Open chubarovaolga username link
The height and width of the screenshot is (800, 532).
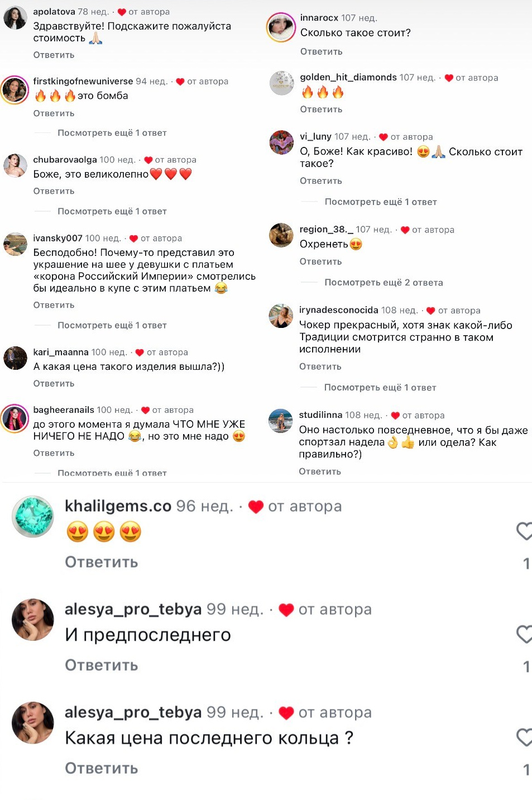pyautogui.click(x=65, y=160)
